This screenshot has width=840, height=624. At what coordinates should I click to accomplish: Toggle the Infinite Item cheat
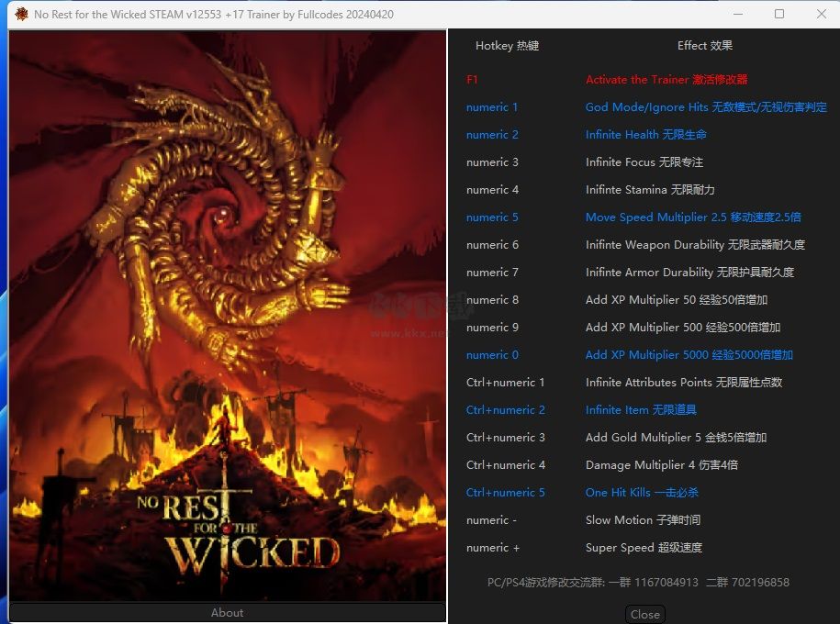click(x=641, y=410)
